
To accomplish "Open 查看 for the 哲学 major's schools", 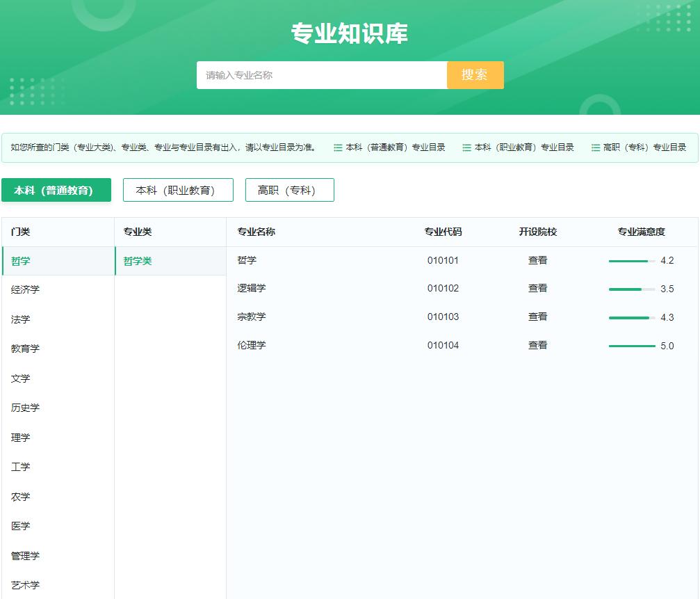I will pyautogui.click(x=537, y=260).
